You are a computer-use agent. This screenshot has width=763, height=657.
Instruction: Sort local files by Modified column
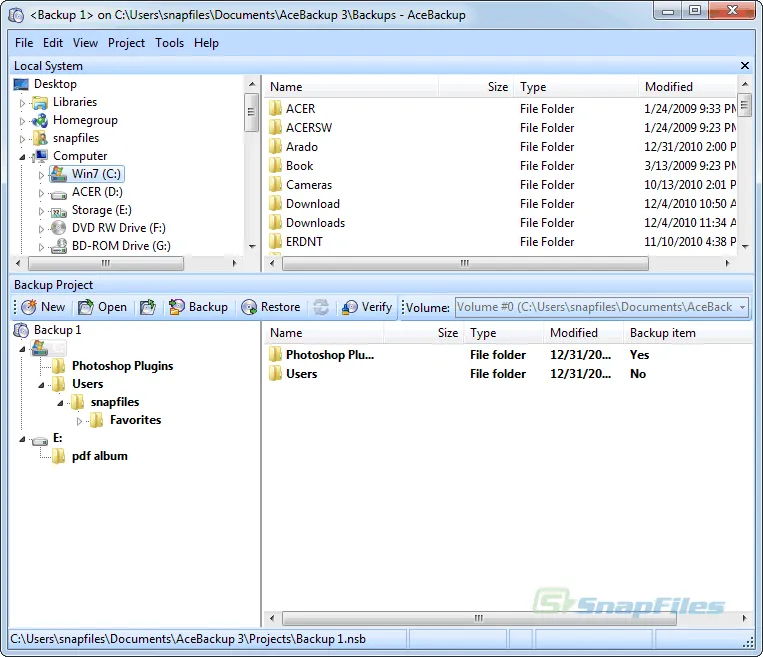(688, 87)
